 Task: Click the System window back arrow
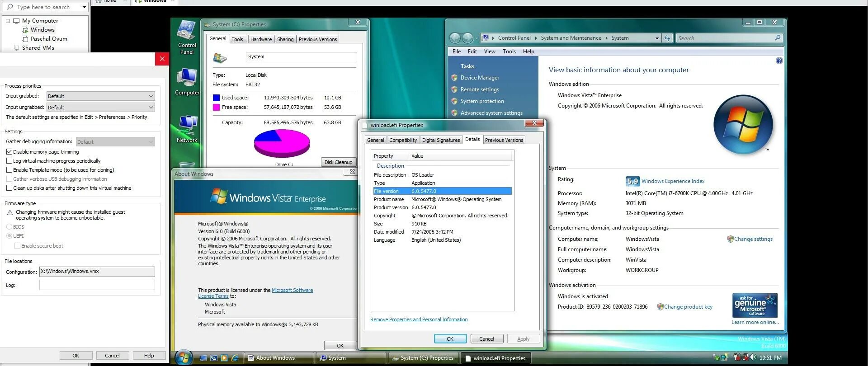[455, 38]
